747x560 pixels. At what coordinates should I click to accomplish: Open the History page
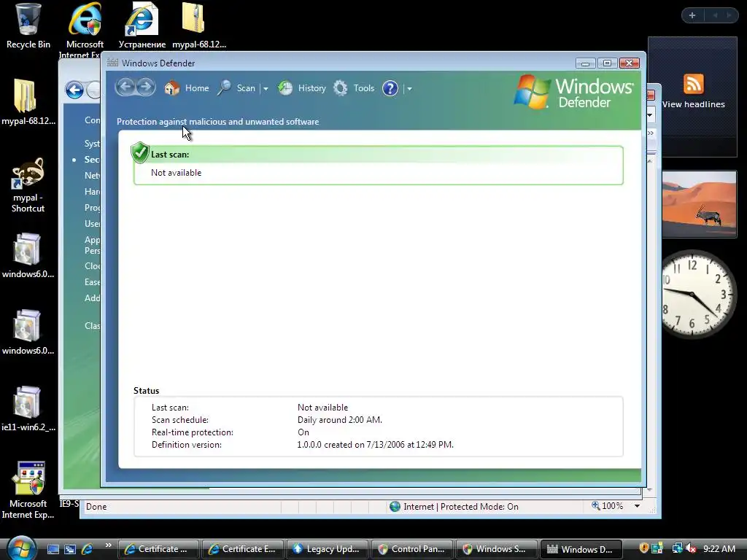(x=302, y=88)
